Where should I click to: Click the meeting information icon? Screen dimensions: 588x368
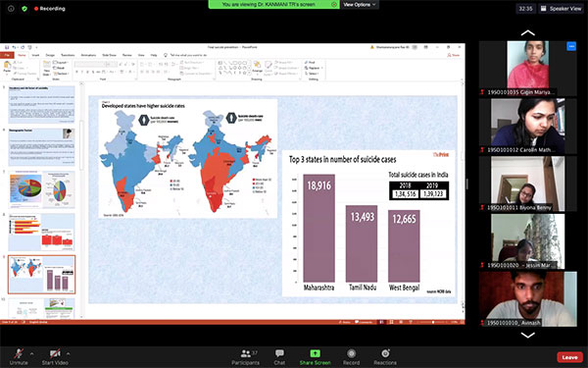point(11,8)
